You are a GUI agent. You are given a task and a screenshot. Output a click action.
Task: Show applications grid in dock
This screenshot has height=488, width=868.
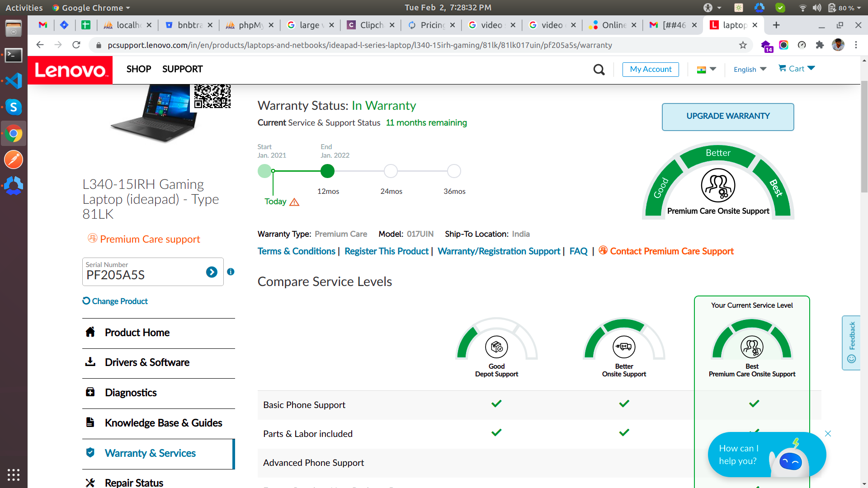coord(14,475)
